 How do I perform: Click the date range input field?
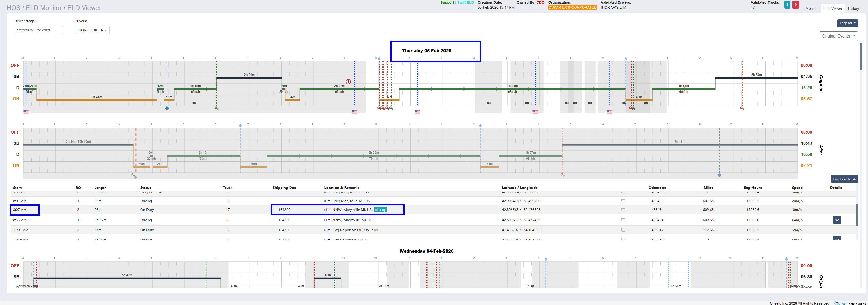[x=38, y=30]
